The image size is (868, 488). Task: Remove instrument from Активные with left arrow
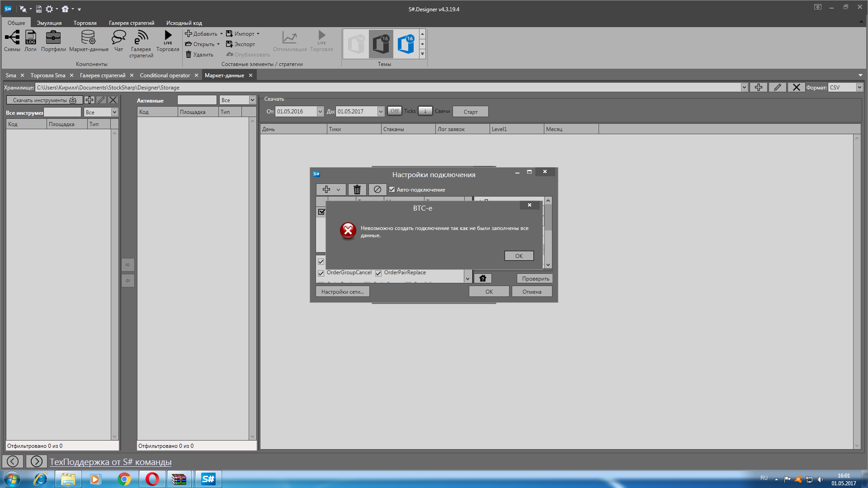click(128, 281)
